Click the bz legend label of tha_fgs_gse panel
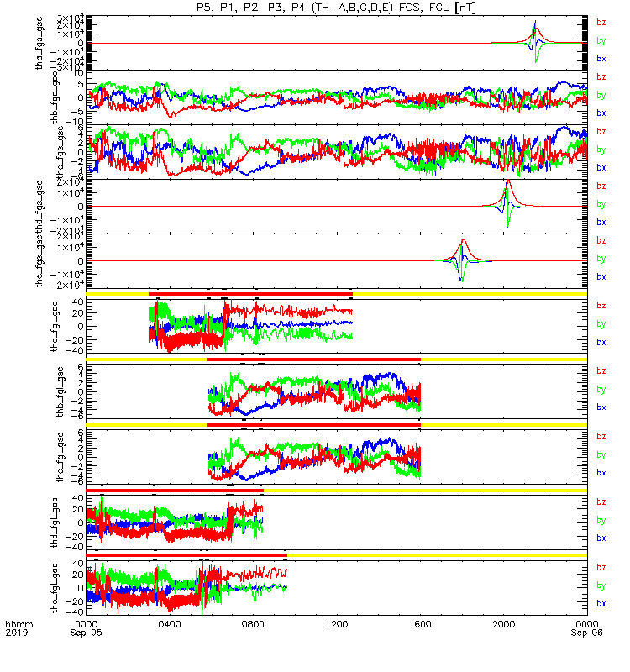630x672 pixels. tap(601, 23)
